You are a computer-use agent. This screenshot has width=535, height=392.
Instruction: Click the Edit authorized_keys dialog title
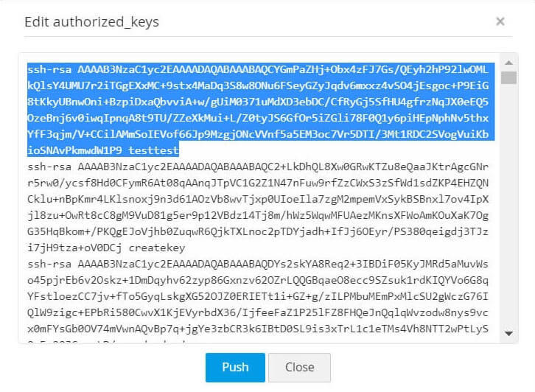[91, 21]
